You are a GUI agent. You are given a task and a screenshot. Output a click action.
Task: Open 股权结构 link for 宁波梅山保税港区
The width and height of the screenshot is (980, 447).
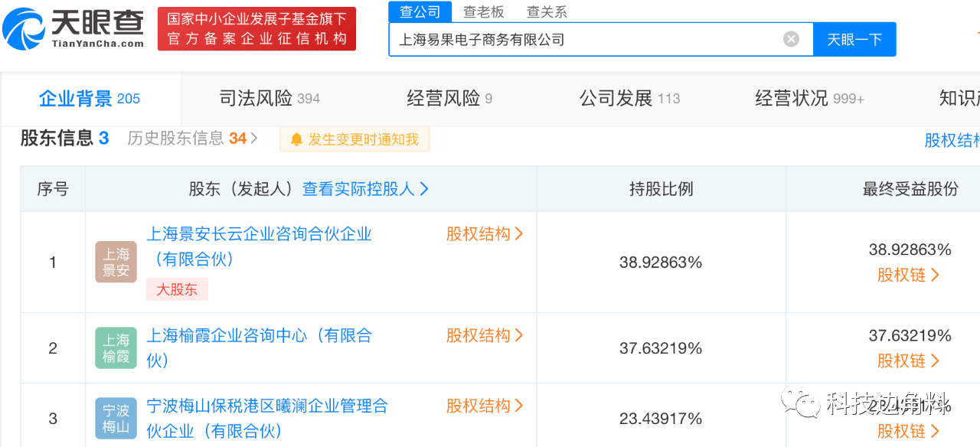click(x=485, y=406)
